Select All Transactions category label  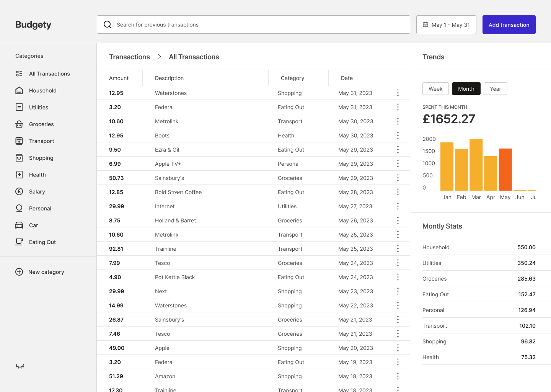coord(49,73)
